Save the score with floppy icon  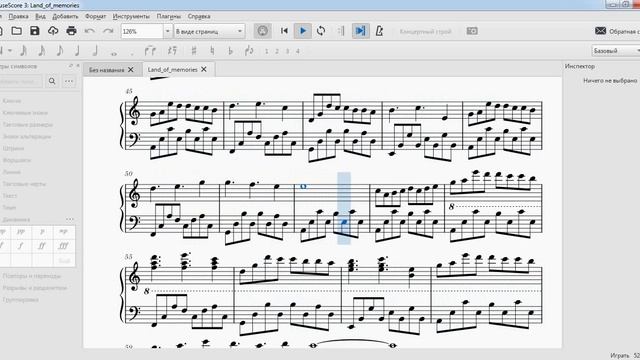[x=35, y=31]
